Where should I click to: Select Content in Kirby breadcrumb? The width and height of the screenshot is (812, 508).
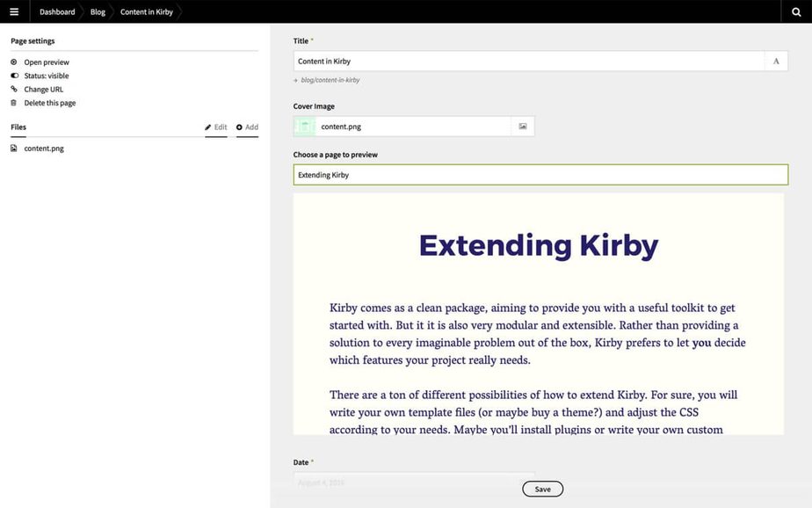147,11
